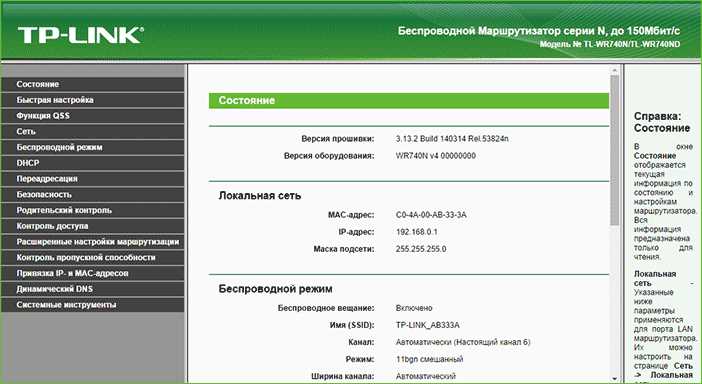The width and height of the screenshot is (702, 384).
Task: Open Контроль пропускной способности
Action: (93, 257)
